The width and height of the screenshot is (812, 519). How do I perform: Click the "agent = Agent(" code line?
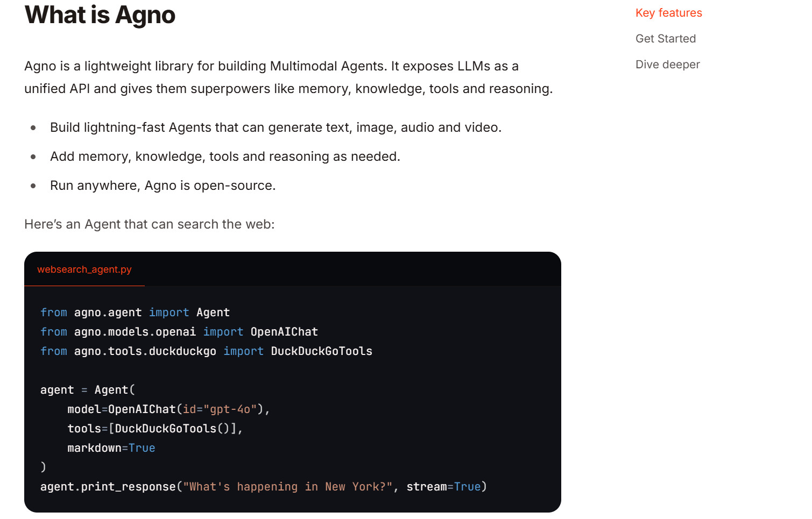coord(88,390)
